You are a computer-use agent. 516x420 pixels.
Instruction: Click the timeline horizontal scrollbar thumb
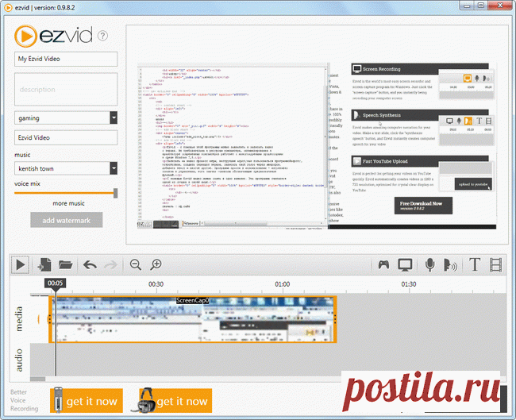37,379
